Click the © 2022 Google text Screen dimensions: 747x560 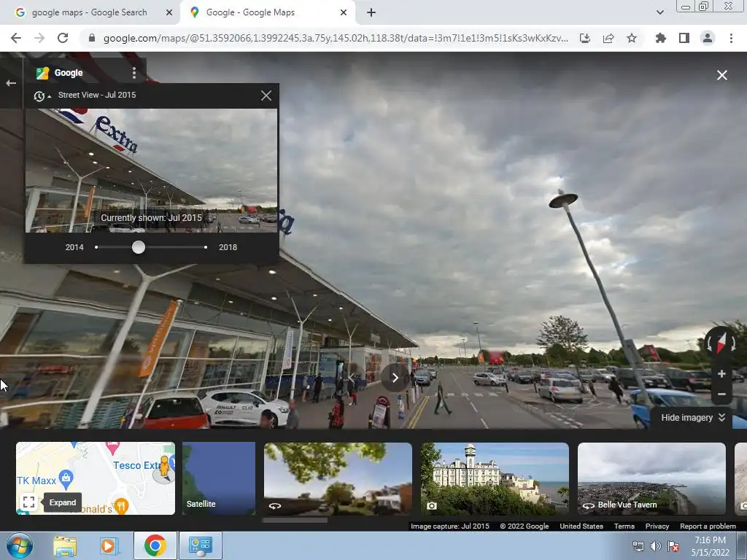coord(524,526)
